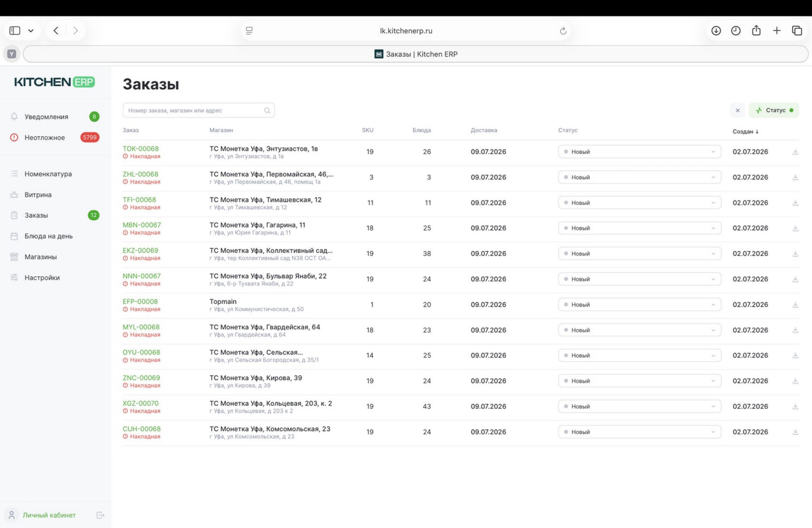Click the search magnifier icon
The height and width of the screenshot is (528, 812).
(267, 111)
